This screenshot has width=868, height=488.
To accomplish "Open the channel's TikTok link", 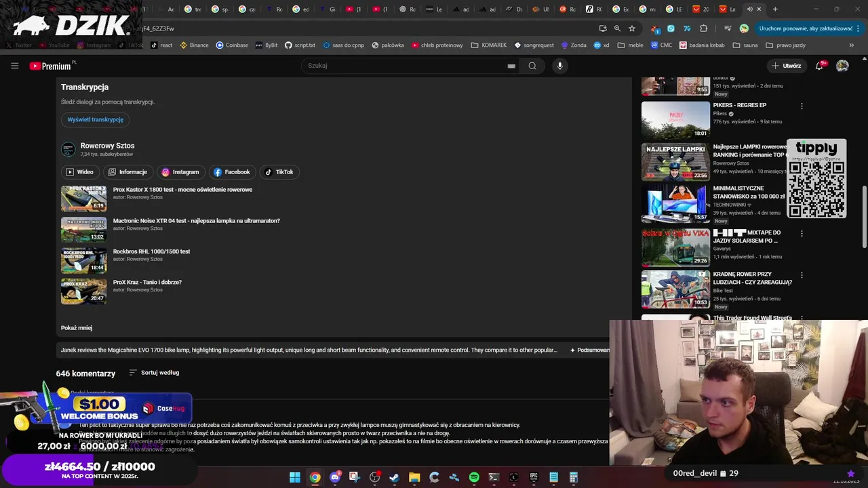I will click(279, 172).
